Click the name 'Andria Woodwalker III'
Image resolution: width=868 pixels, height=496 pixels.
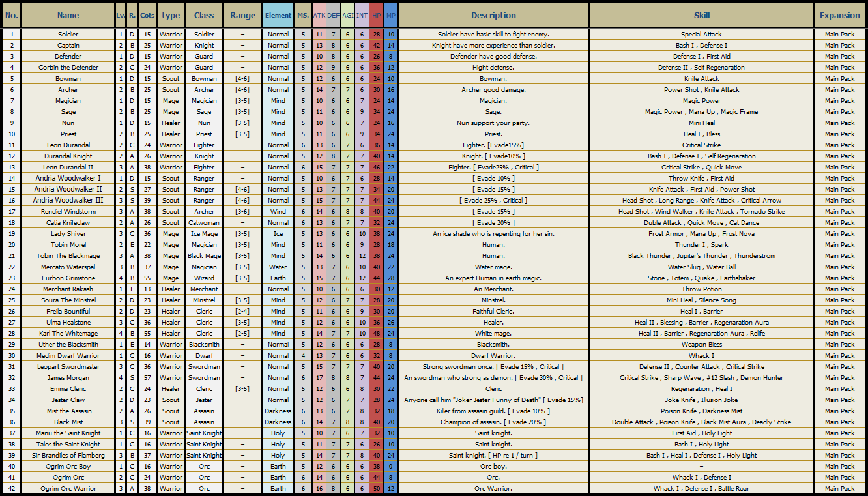click(x=68, y=201)
